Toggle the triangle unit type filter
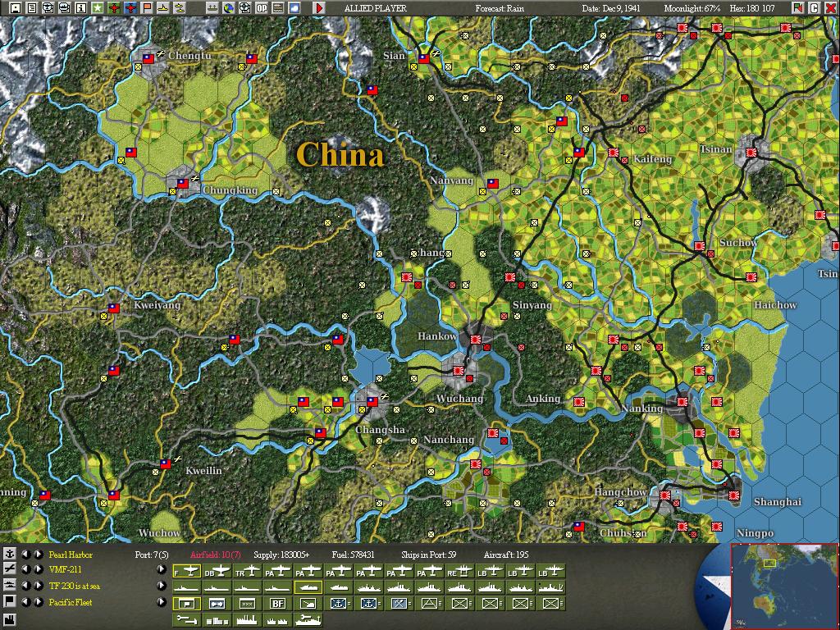The width and height of the screenshot is (840, 630). click(429, 604)
